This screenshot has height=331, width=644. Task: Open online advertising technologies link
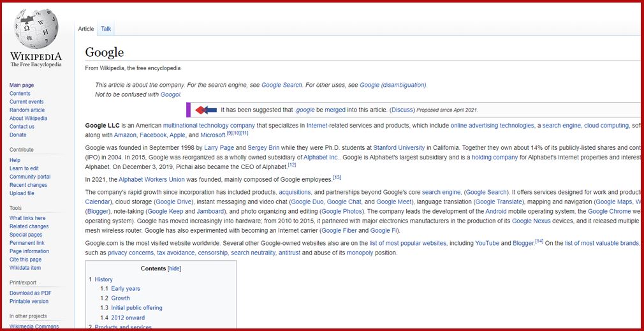coord(492,125)
